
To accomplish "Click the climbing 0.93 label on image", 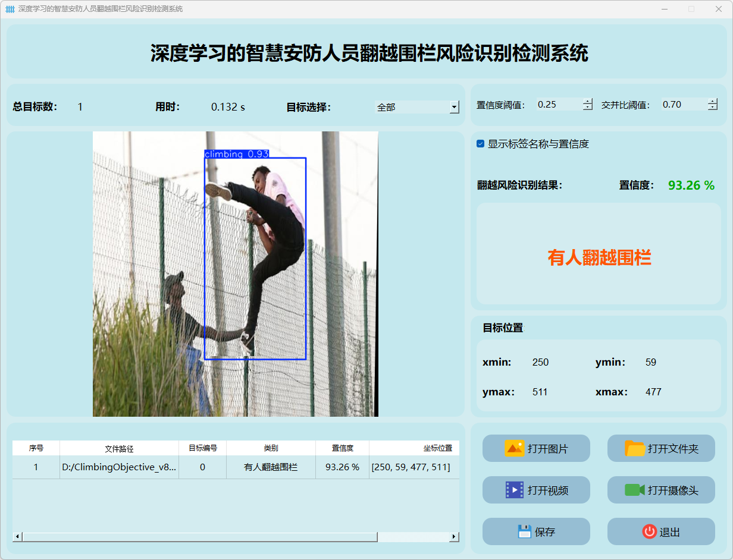I will pyautogui.click(x=237, y=154).
